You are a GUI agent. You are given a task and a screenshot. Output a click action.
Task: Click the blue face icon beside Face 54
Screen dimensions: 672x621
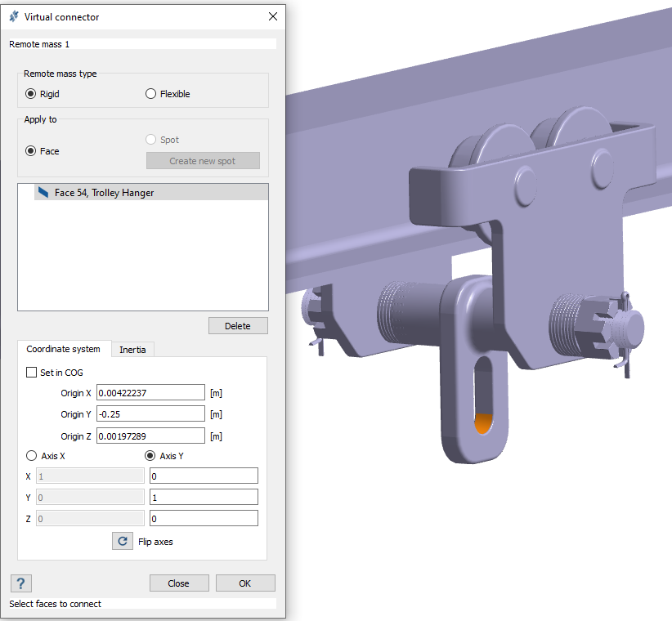point(43,193)
